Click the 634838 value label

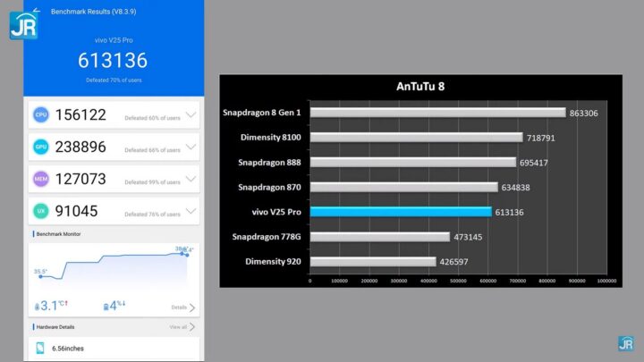(x=515, y=188)
